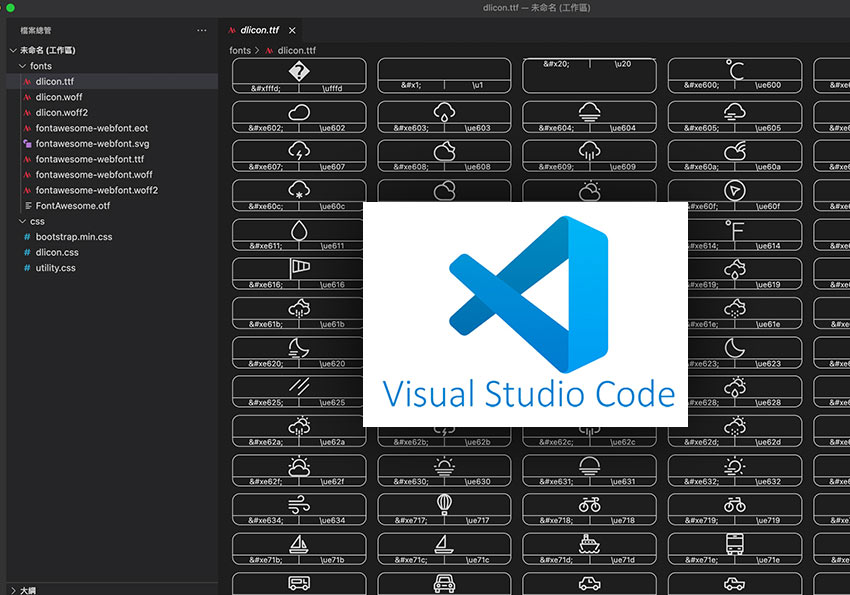Expand the outline section at bottom
Image resolution: width=850 pixels, height=595 pixels.
(x=13, y=590)
